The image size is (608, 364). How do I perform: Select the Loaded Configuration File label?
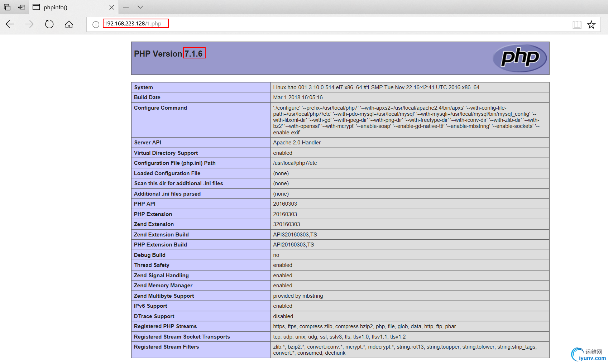coord(167,173)
